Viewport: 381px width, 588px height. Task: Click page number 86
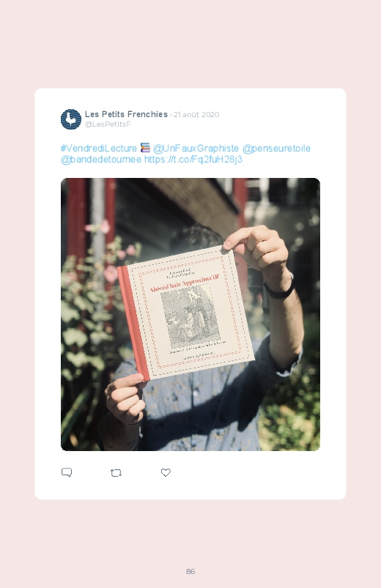point(190,571)
